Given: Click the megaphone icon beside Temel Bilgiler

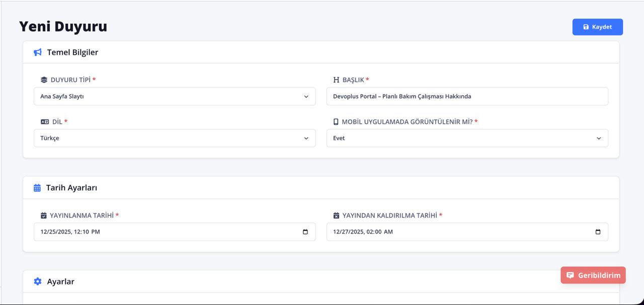Looking at the screenshot, I should tap(38, 52).
